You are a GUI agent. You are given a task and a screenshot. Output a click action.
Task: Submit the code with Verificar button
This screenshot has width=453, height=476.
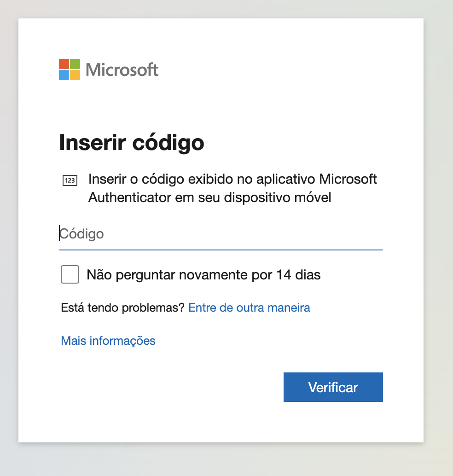(x=333, y=387)
